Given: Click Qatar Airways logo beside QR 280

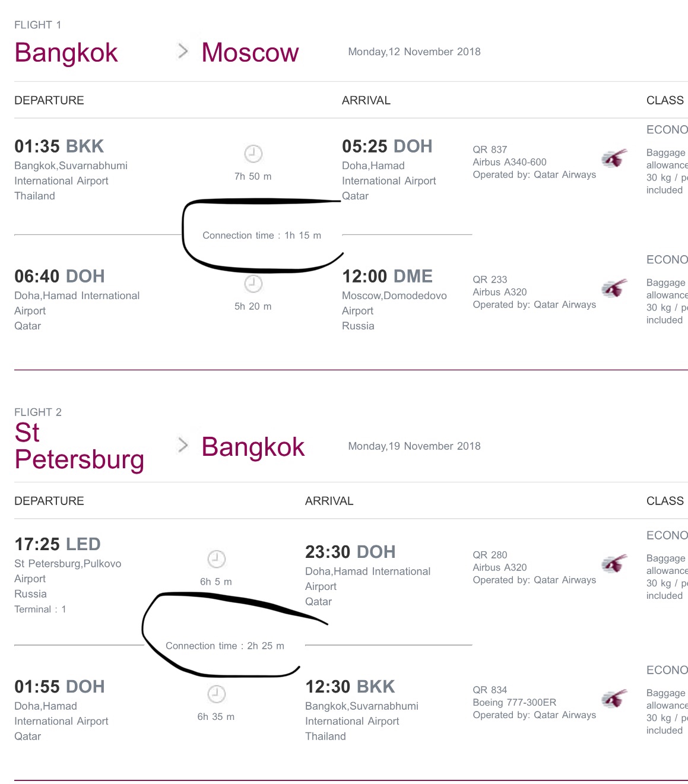Looking at the screenshot, I should pos(614,563).
